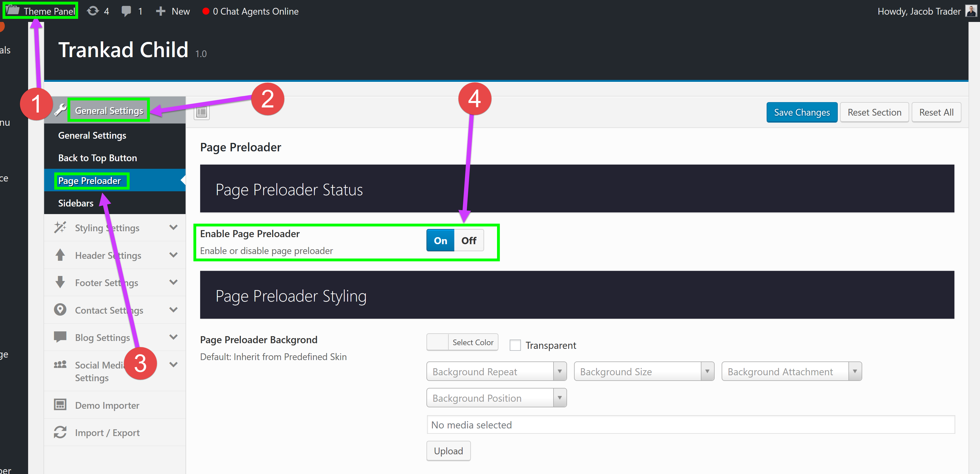Image resolution: width=980 pixels, height=474 pixels.
Task: Click the Import / Export sync icon
Action: click(60, 432)
